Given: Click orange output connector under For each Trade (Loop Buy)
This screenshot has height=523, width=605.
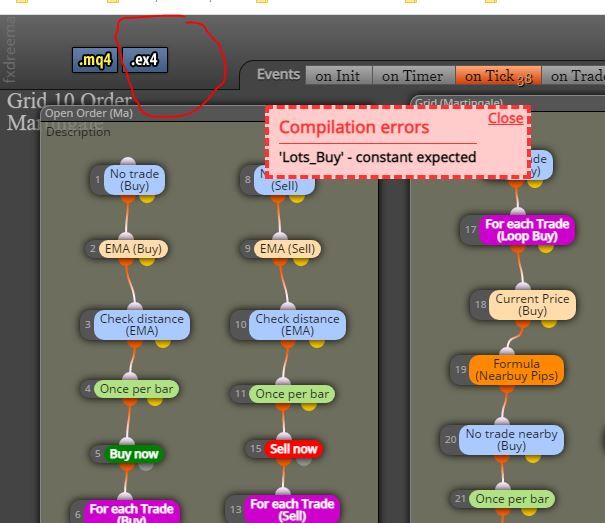Looking at the screenshot, I should coord(518,247).
